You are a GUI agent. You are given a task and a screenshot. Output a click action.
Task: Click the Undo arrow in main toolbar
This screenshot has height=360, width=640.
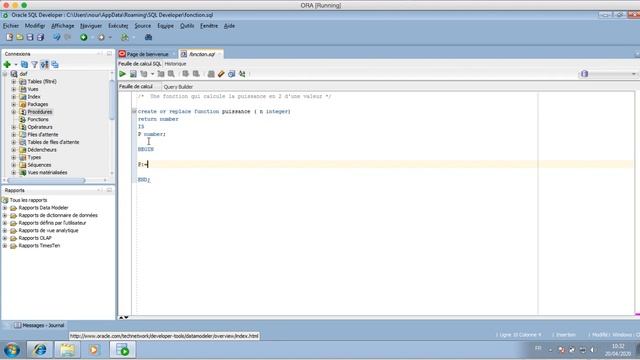coord(57,37)
